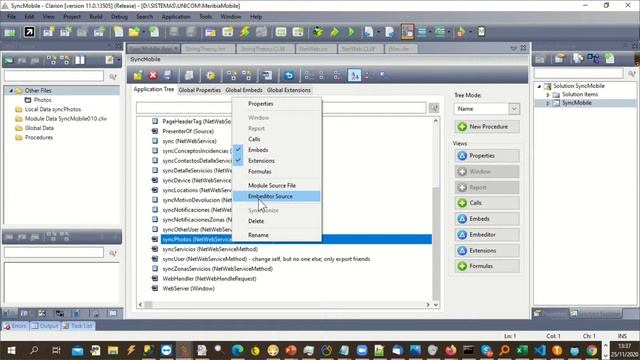640x360 pixels.
Task: Open the Debug menu
Action: point(119,17)
